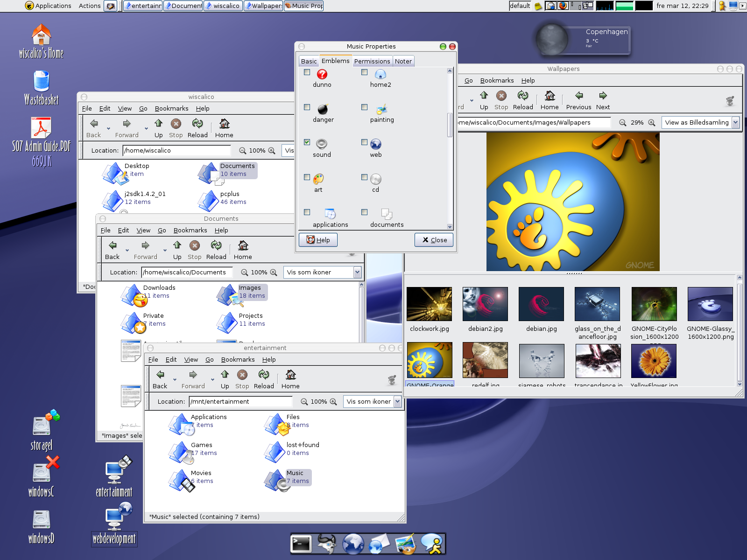Zoom in the Wallpapers image viewer
Image resolution: width=747 pixels, height=560 pixels.
click(652, 123)
